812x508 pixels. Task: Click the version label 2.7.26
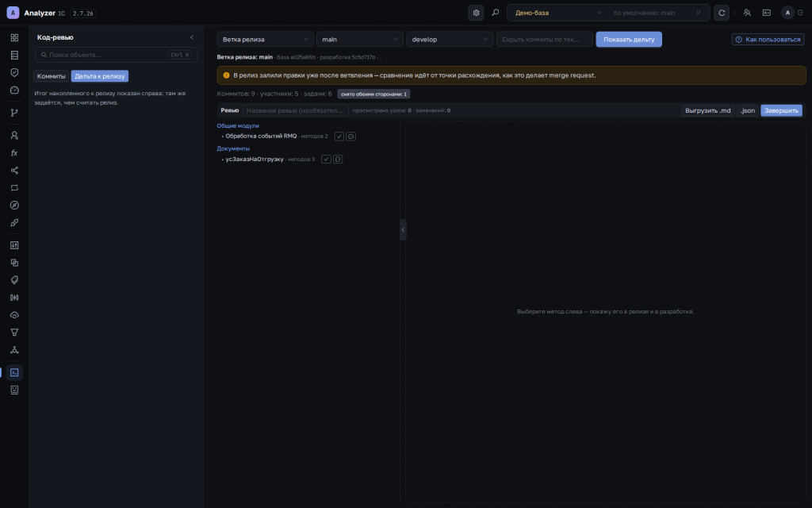point(82,13)
